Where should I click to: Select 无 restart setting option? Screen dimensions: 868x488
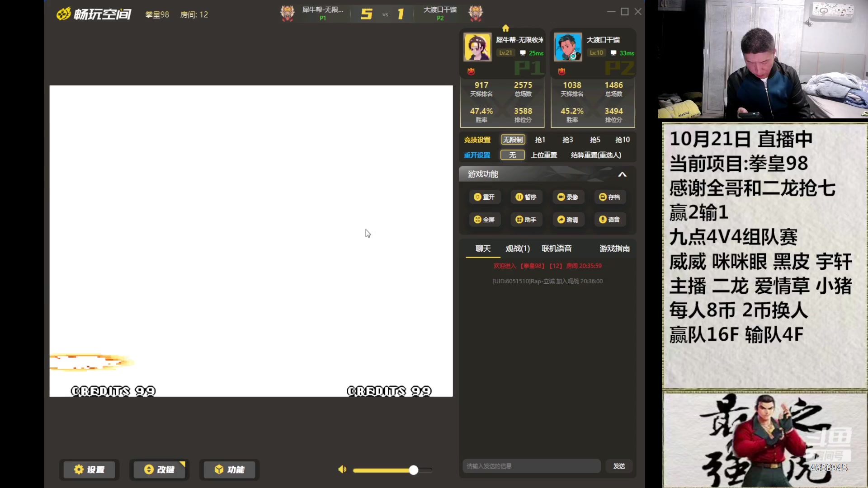point(513,155)
